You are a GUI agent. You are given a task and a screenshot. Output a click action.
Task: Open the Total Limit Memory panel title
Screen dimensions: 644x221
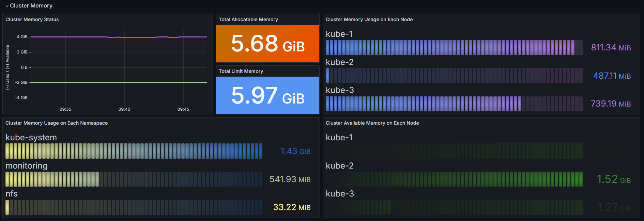[241, 71]
